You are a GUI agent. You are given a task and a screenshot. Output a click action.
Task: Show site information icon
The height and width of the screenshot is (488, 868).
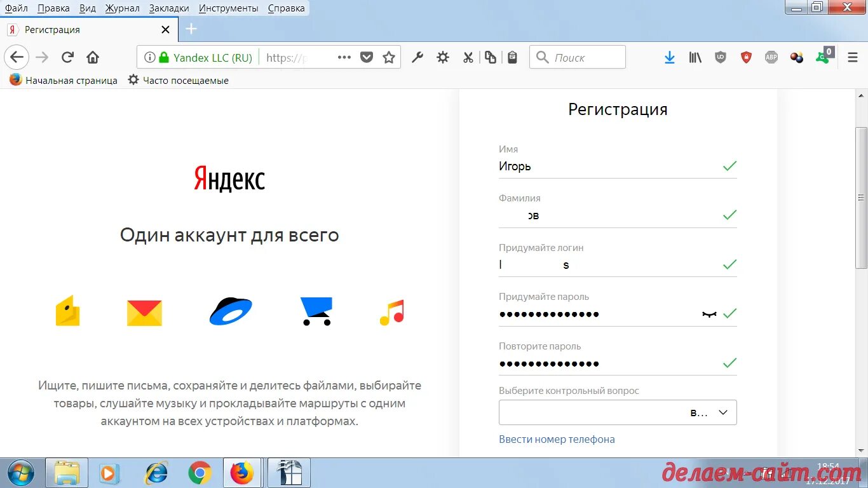click(149, 57)
